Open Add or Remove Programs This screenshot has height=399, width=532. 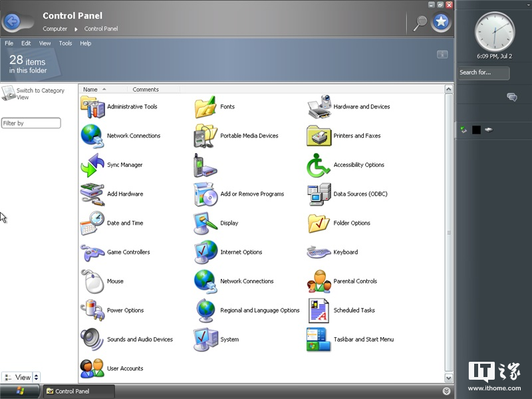click(205, 194)
